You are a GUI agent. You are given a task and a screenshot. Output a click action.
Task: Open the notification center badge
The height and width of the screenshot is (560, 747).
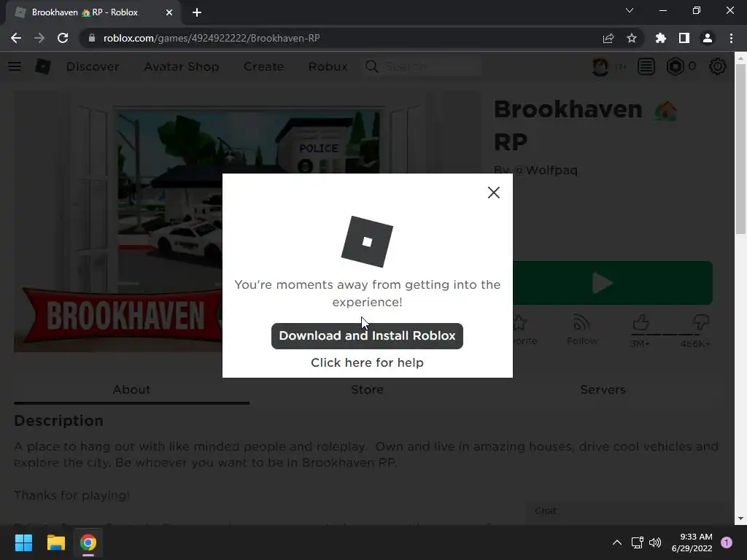(727, 542)
